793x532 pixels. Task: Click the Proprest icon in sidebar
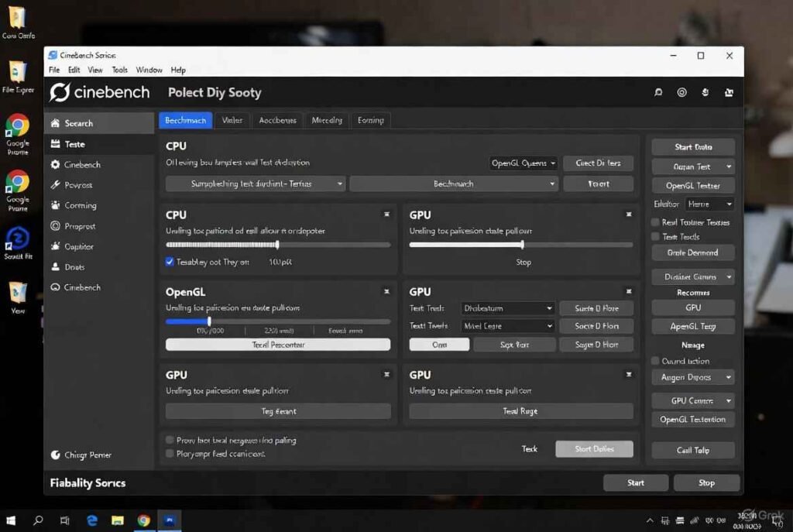click(x=55, y=226)
